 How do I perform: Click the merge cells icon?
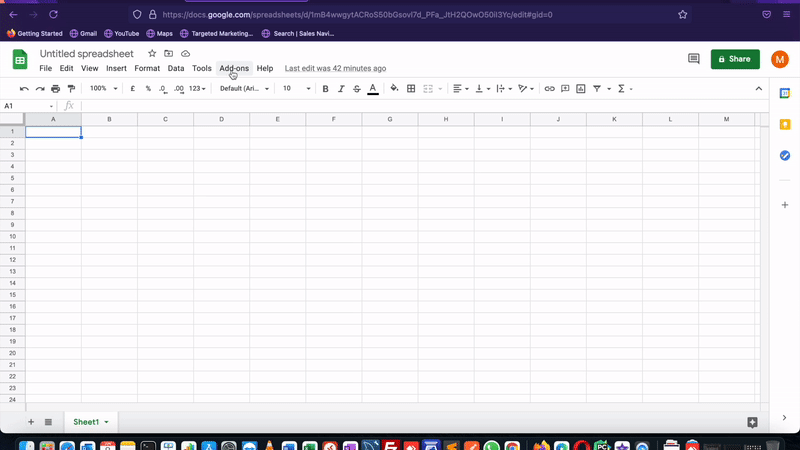[x=428, y=89]
